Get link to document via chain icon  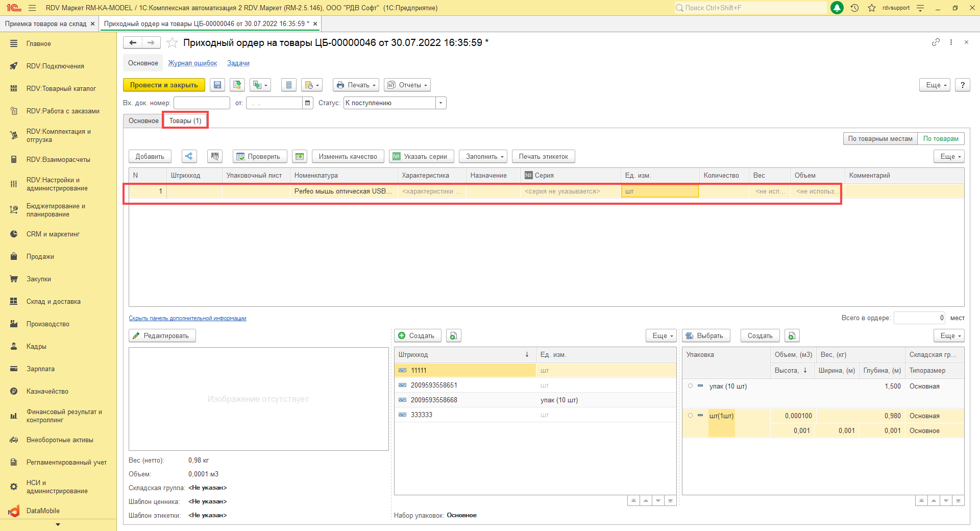point(936,42)
